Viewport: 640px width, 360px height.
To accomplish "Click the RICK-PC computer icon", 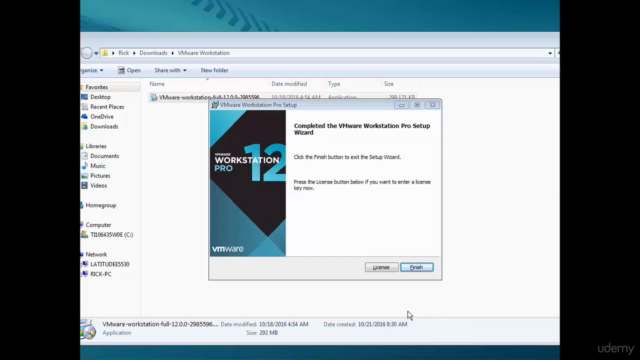I will click(x=84, y=274).
